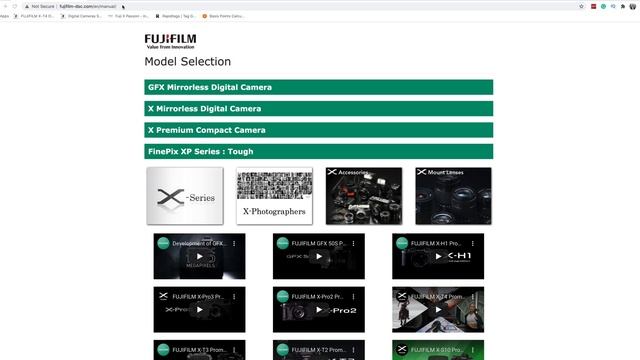This screenshot has width=640, height=360.
Task: Play the Development of GFX video
Action: click(200, 256)
